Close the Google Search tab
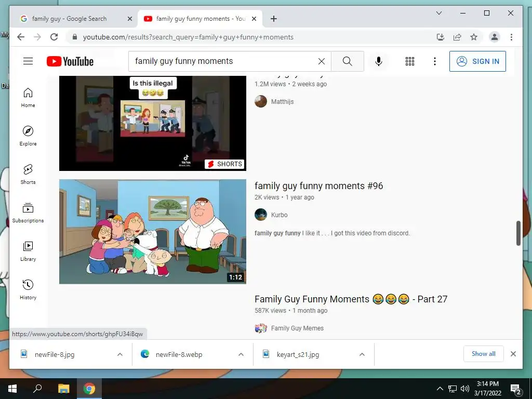Viewport: 532px width, 399px height. pyautogui.click(x=129, y=19)
